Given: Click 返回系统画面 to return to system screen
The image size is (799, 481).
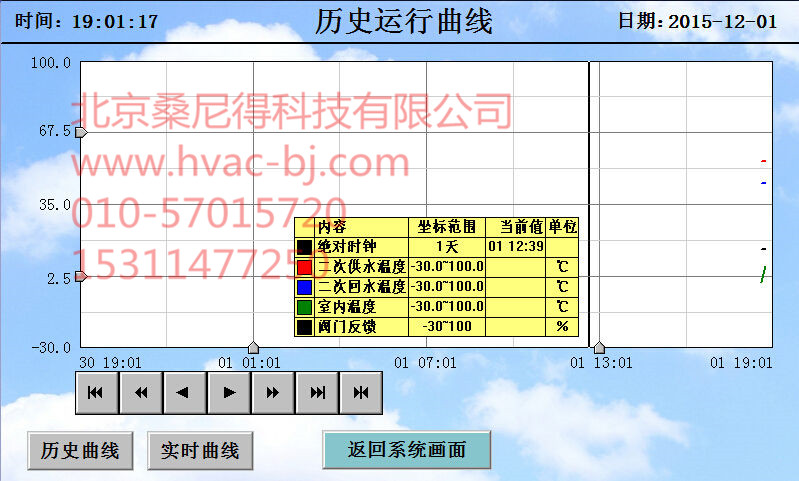Looking at the screenshot, I should pyautogui.click(x=407, y=450).
